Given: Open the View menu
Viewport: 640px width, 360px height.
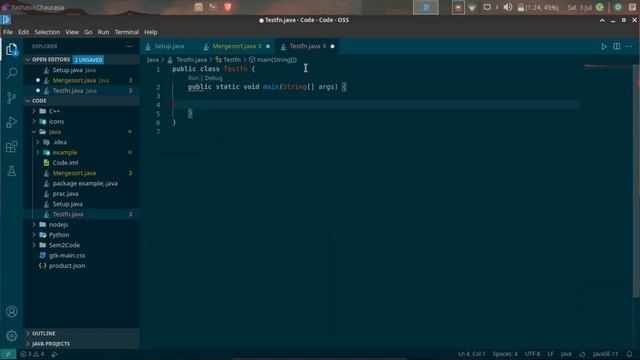Looking at the screenshot, I should click(72, 32).
